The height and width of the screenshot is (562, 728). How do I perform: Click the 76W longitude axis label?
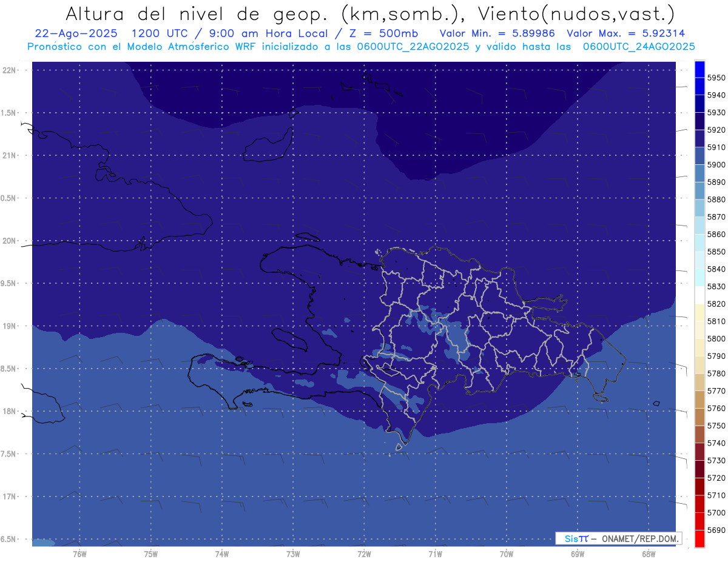[79, 554]
